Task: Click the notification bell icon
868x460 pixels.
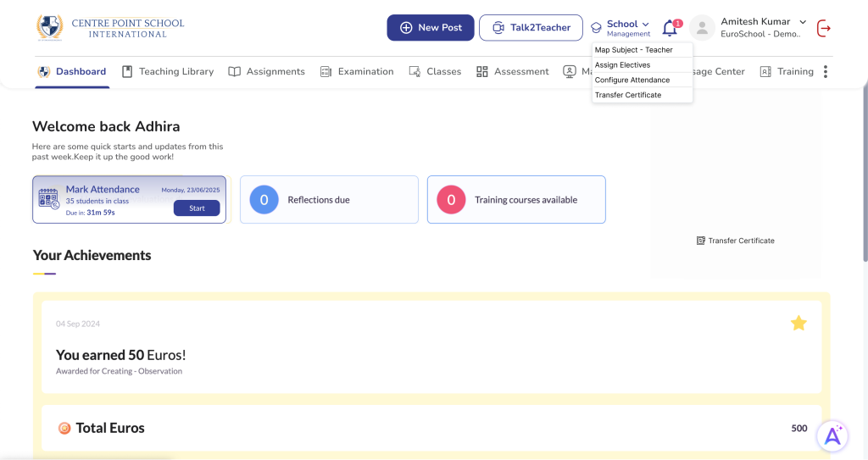Action: [670, 28]
